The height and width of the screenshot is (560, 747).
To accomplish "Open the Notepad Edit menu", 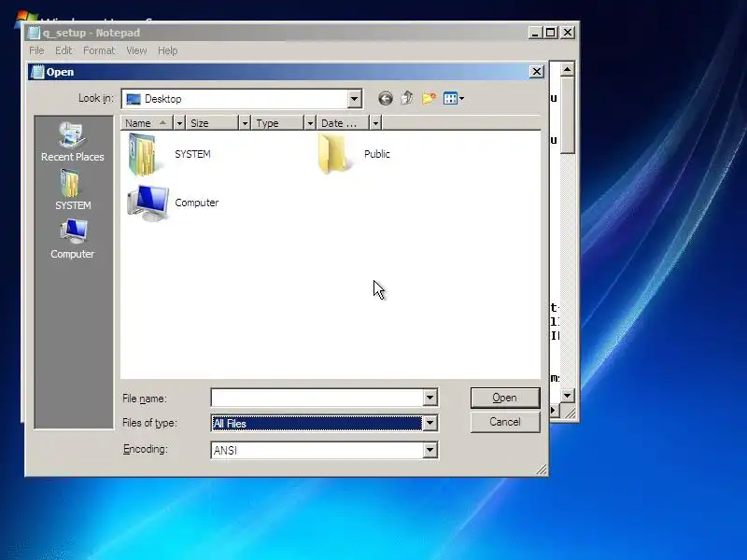I will click(x=63, y=50).
